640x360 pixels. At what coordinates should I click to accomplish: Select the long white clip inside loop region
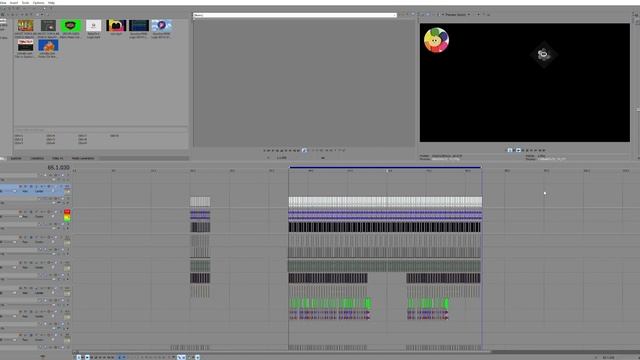point(385,201)
